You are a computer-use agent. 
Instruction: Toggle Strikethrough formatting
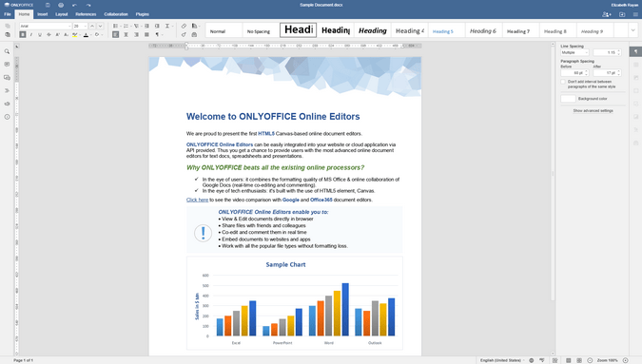point(49,35)
